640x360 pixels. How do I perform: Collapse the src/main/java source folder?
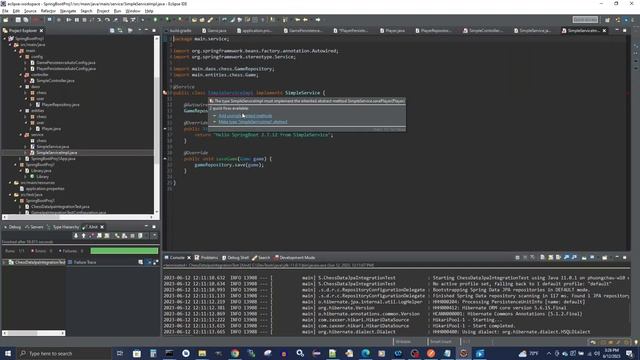11,44
